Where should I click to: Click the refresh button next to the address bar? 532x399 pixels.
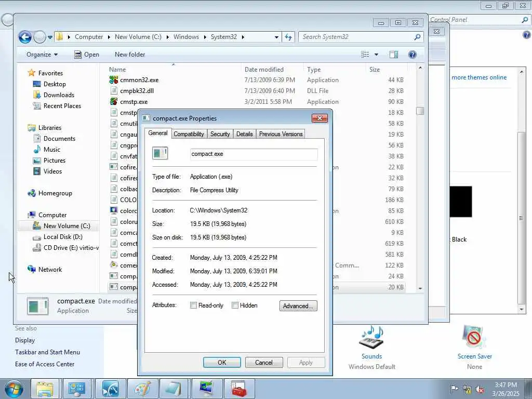tap(288, 37)
